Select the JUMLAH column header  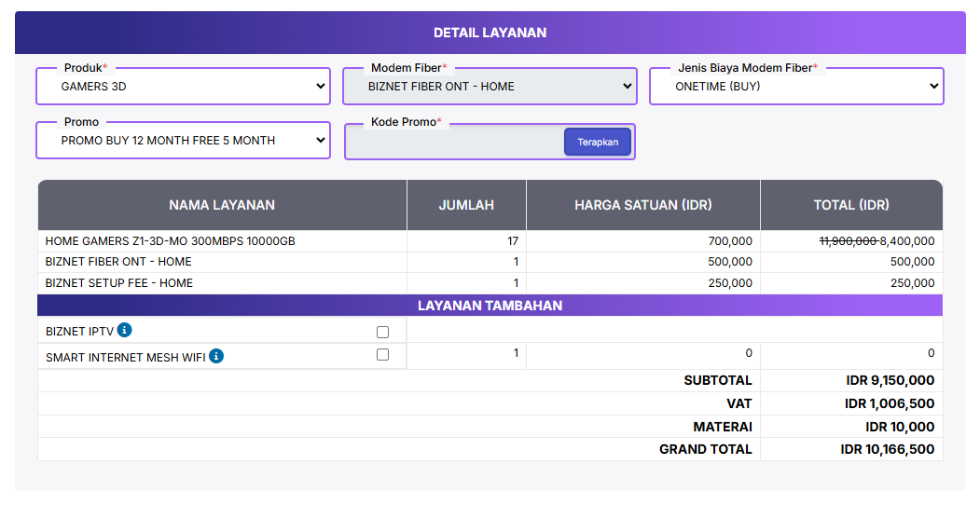click(x=466, y=205)
